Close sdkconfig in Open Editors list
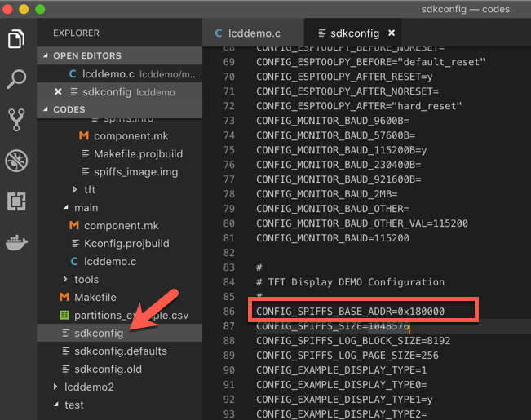 [x=58, y=92]
